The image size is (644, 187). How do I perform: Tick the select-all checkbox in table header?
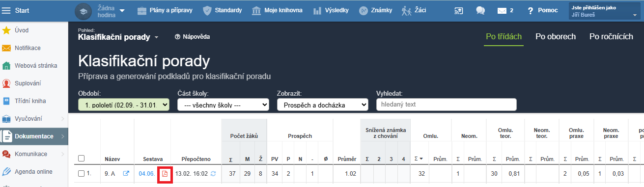pos(82,158)
